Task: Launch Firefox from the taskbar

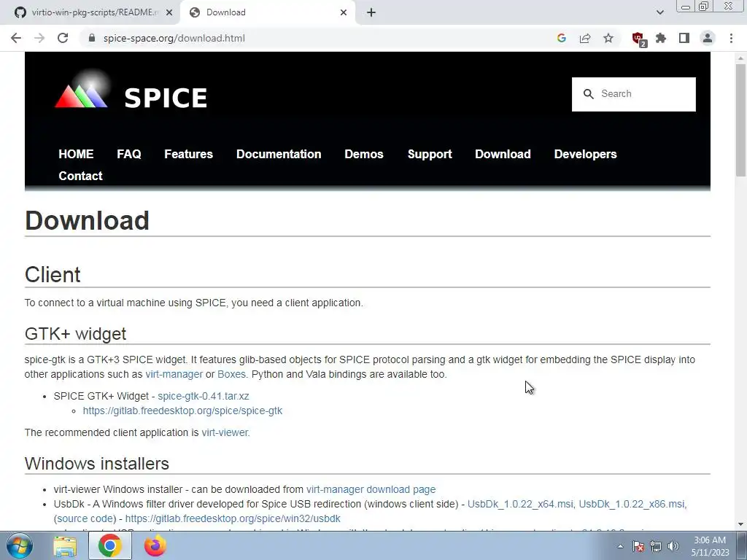Action: [x=155, y=545]
